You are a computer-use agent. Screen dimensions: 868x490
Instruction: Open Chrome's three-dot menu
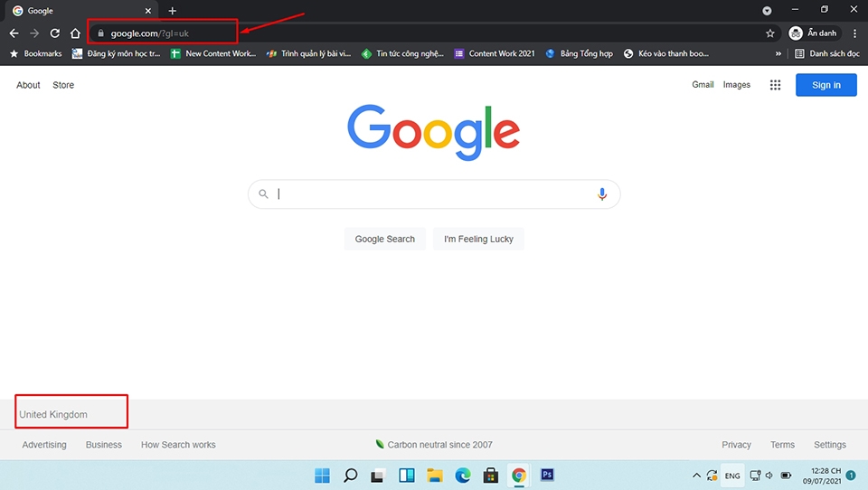pos(854,33)
